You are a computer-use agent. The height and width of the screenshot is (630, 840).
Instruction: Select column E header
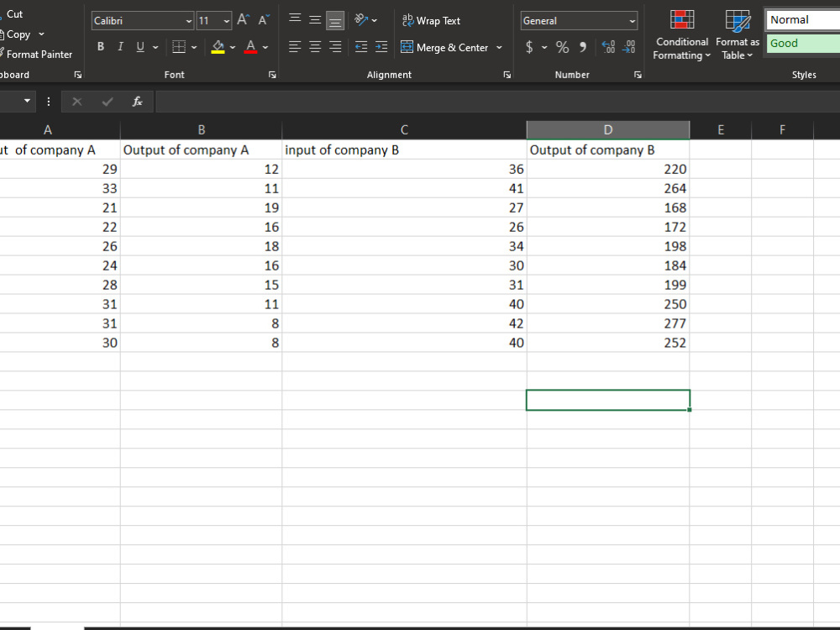(721, 130)
